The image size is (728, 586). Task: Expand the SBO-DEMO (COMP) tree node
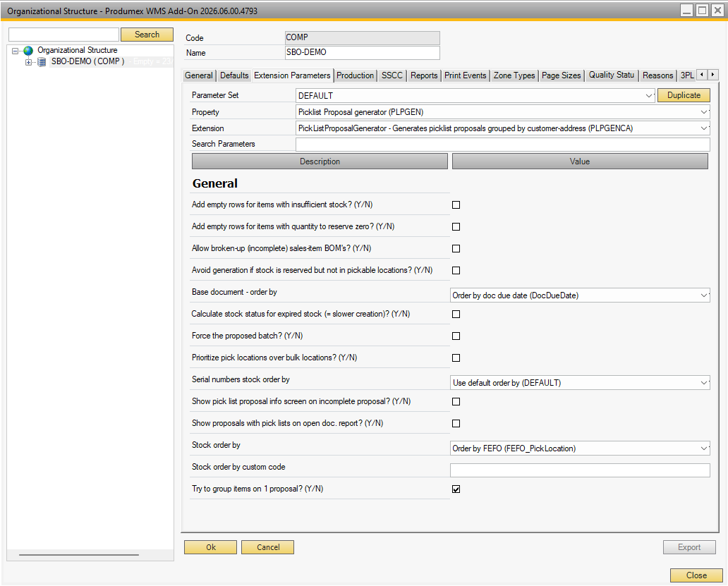point(28,62)
